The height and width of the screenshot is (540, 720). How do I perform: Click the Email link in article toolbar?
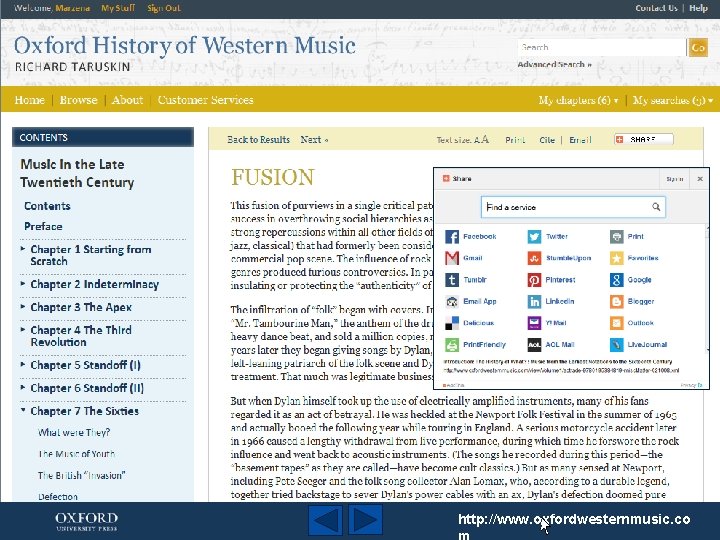point(580,140)
